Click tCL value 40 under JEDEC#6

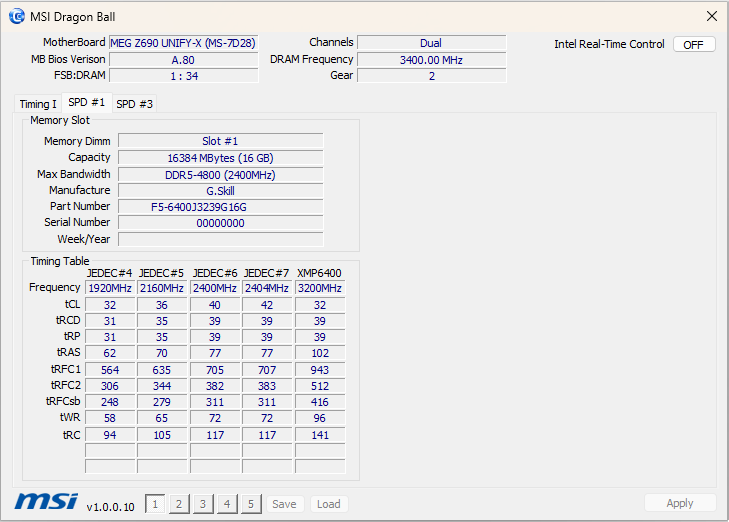215,305
